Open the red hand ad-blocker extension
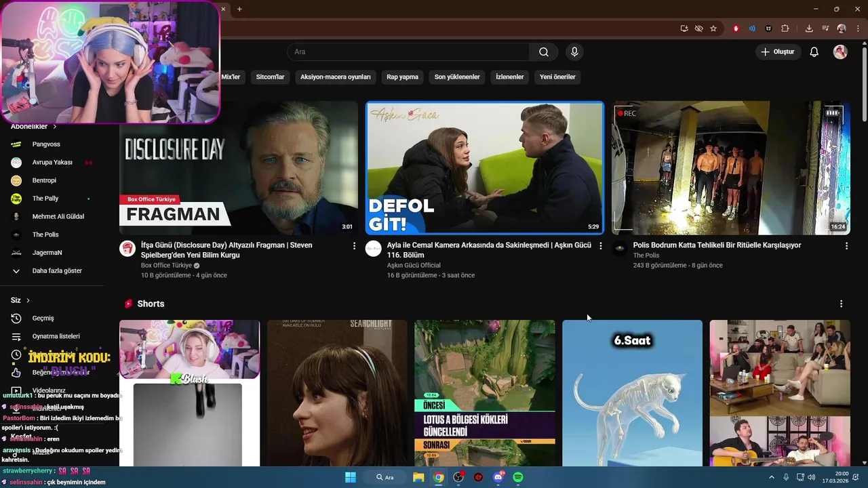868x488 pixels. pos(736,28)
